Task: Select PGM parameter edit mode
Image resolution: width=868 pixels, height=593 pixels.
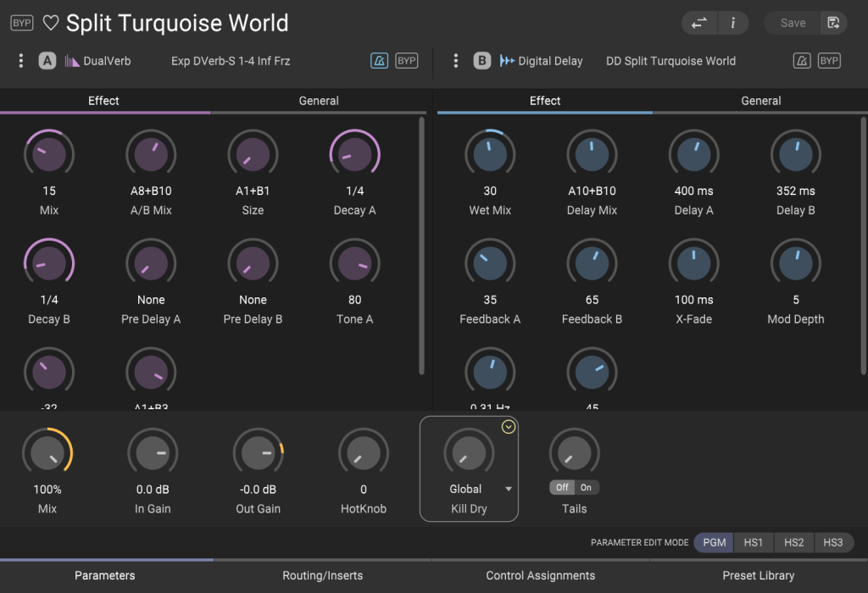Action: pos(714,543)
